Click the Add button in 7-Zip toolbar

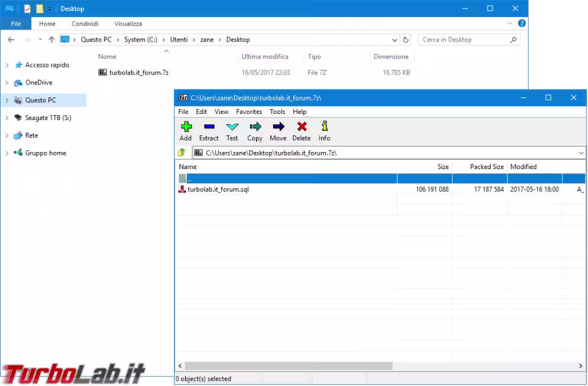click(x=186, y=131)
